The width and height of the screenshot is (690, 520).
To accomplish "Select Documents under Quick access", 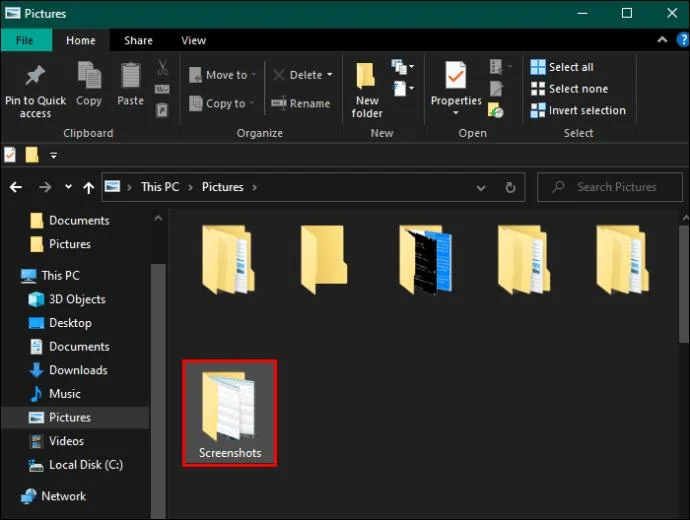I will pos(70,220).
